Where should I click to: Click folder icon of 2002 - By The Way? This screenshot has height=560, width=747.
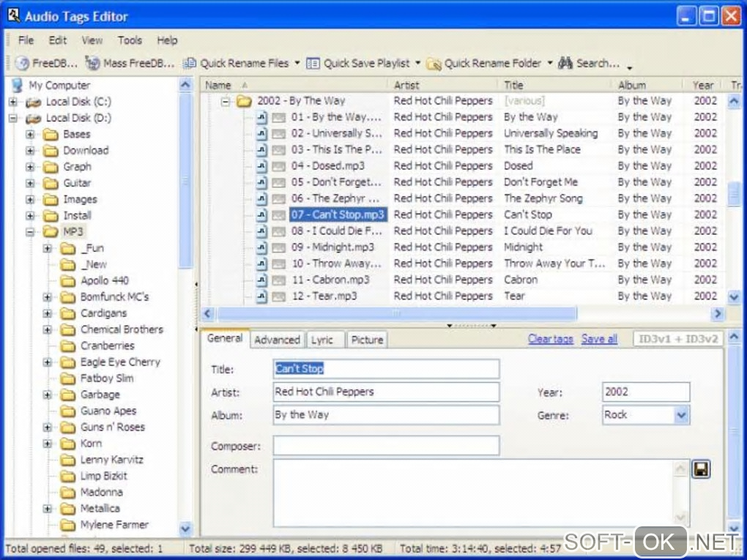[x=244, y=101]
